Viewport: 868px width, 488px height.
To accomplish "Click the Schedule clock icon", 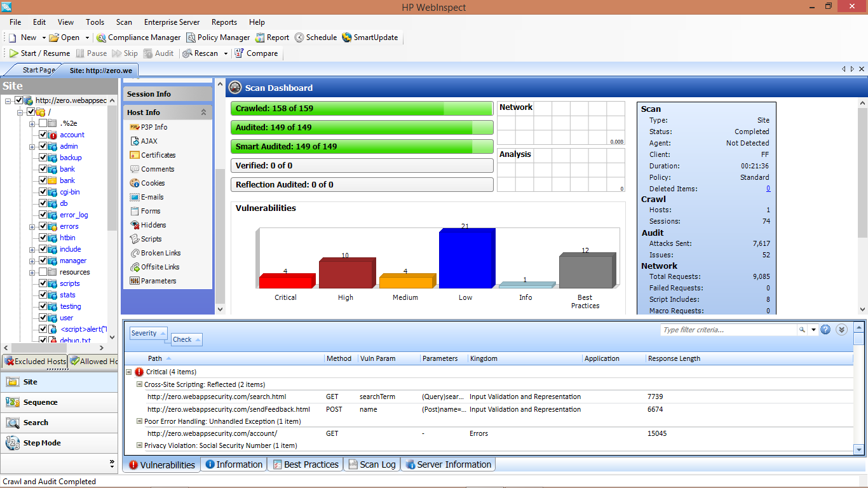I will click(x=299, y=37).
